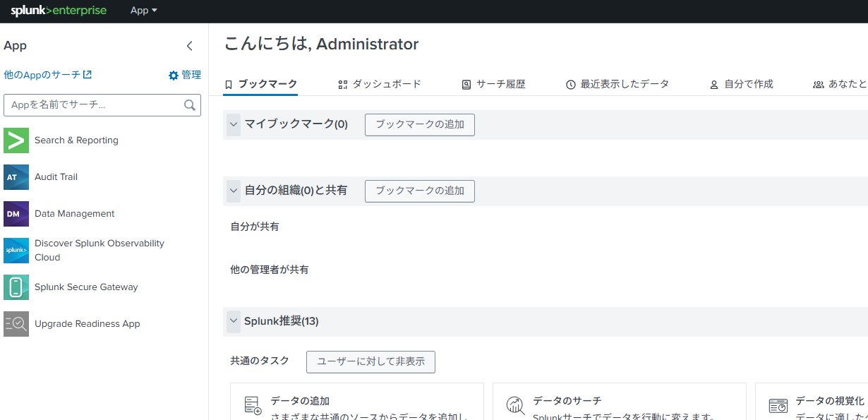Select the 最近表示したデータ tab

pyautogui.click(x=617, y=84)
